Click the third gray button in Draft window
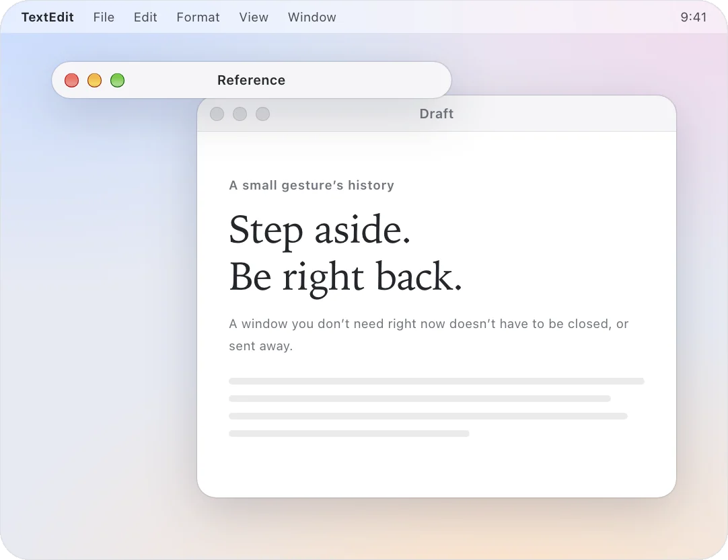The image size is (728, 560). [263, 114]
